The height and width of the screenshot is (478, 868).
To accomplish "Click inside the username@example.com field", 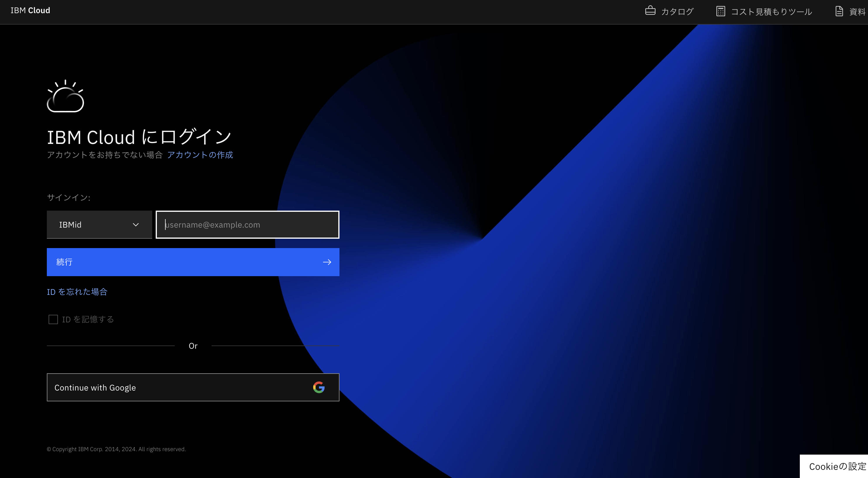I will [x=248, y=224].
